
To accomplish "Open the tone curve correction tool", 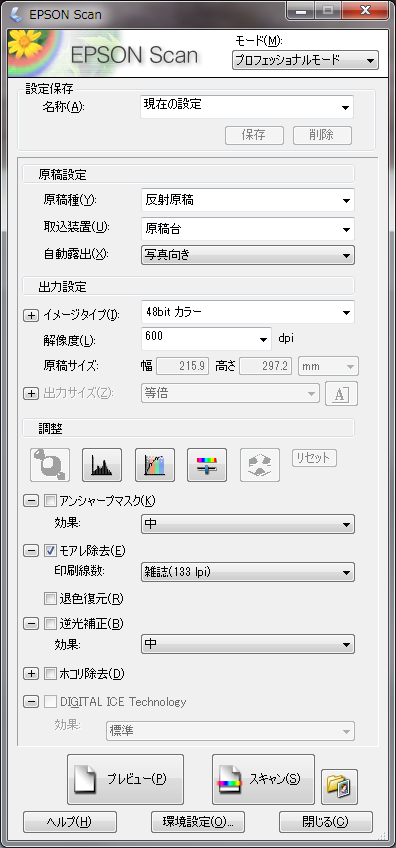I will click(155, 465).
